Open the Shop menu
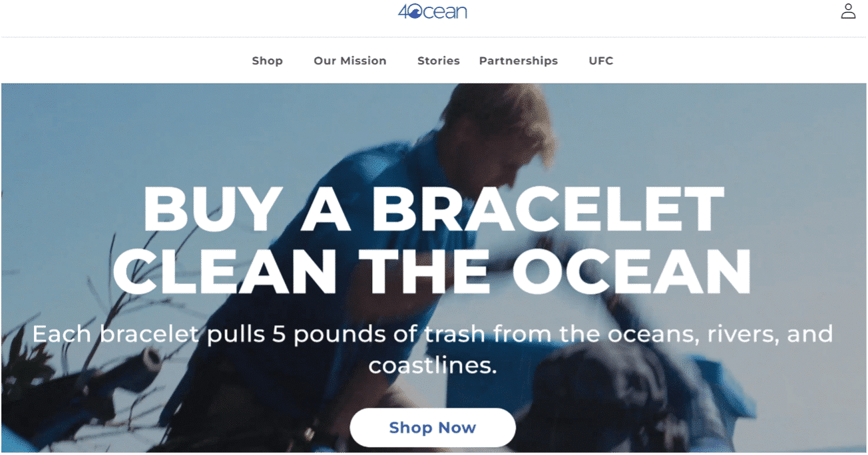 pos(267,61)
